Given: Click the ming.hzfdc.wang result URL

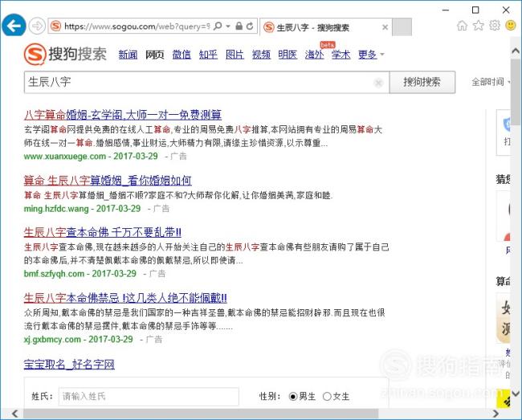Looking at the screenshot, I should [56, 209].
